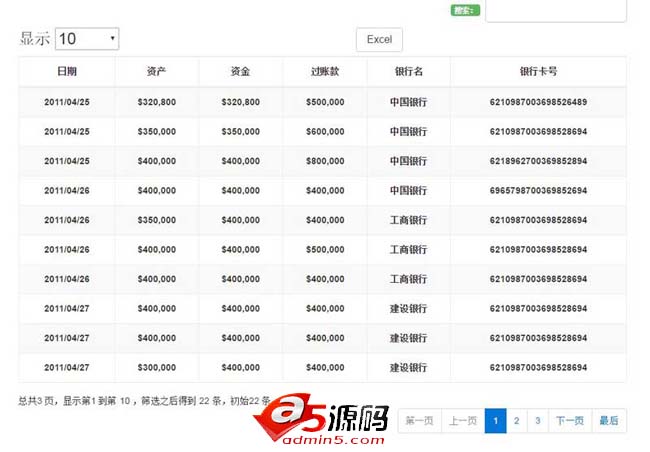Viewport: 650px width, 452px height.
Task: Click the $600,000 过账款 cell
Action: pyautogui.click(x=325, y=131)
